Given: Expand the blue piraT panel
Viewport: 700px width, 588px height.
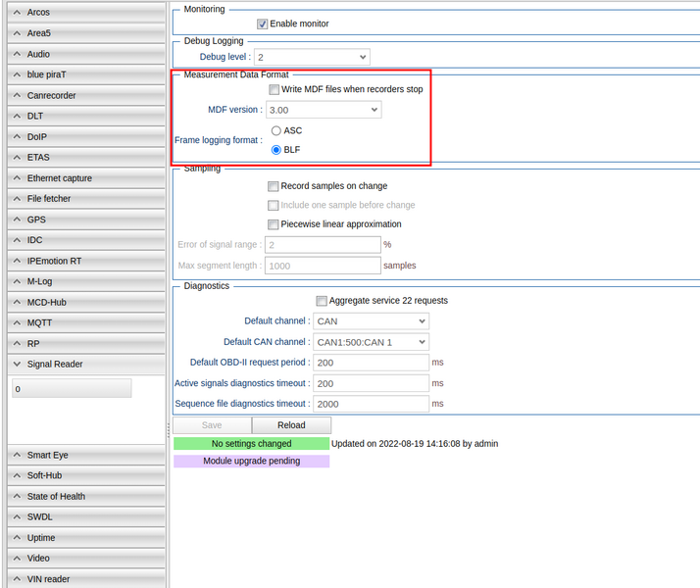Looking at the screenshot, I should (85, 74).
